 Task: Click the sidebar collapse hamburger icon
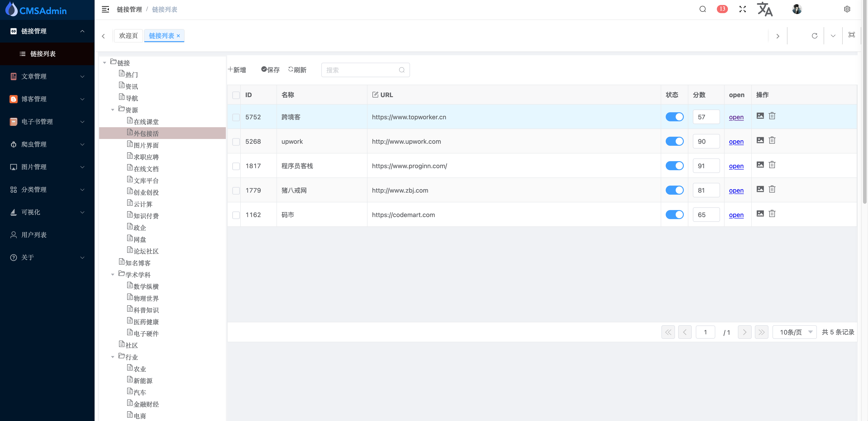tap(105, 10)
